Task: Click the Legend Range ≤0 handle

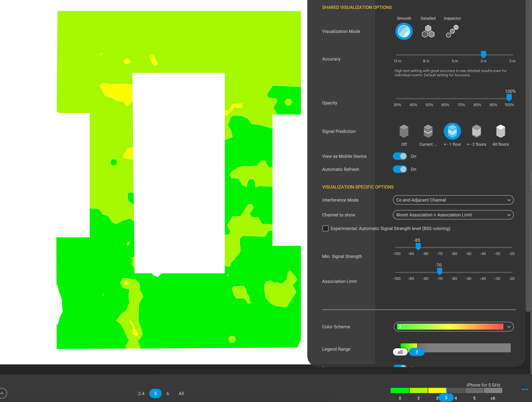Action: [400, 352]
